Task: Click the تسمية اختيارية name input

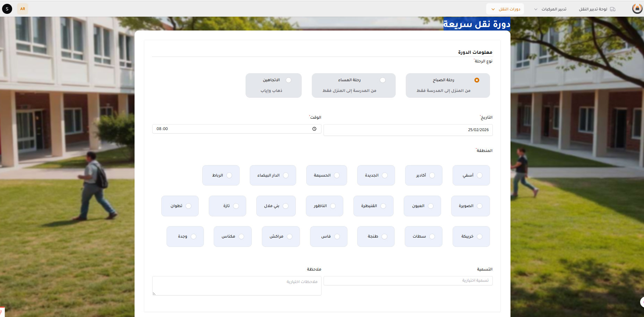Action: point(408,281)
